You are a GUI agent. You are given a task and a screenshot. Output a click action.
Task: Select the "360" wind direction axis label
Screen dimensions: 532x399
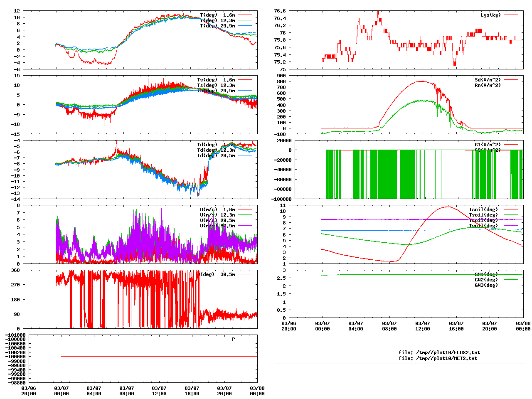coord(15,270)
